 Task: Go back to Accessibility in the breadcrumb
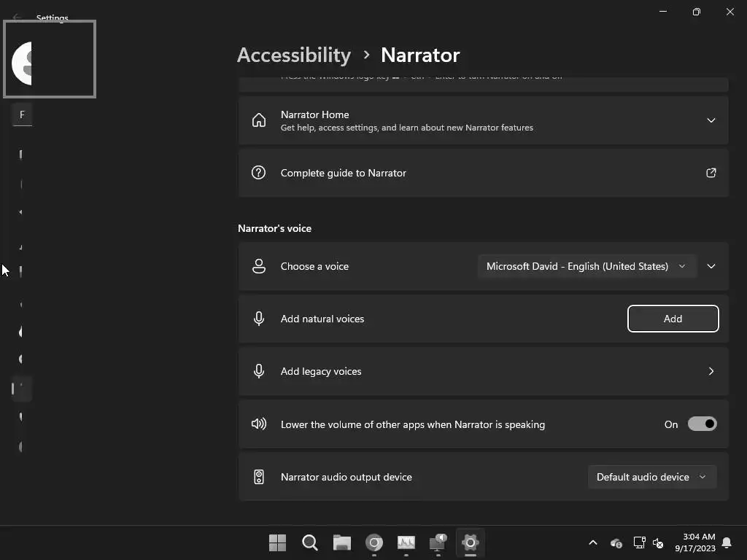(294, 55)
